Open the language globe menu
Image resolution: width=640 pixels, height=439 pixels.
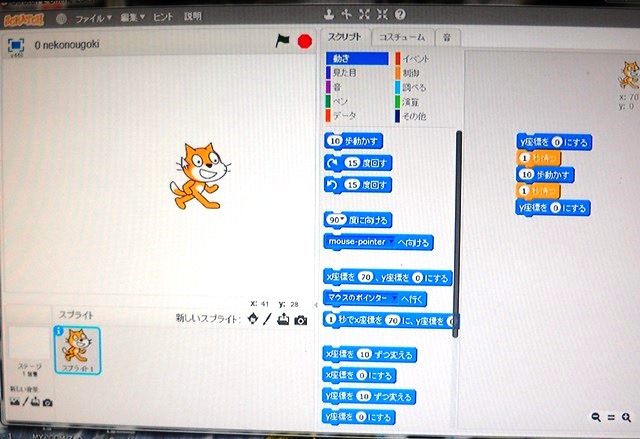pyautogui.click(x=61, y=18)
